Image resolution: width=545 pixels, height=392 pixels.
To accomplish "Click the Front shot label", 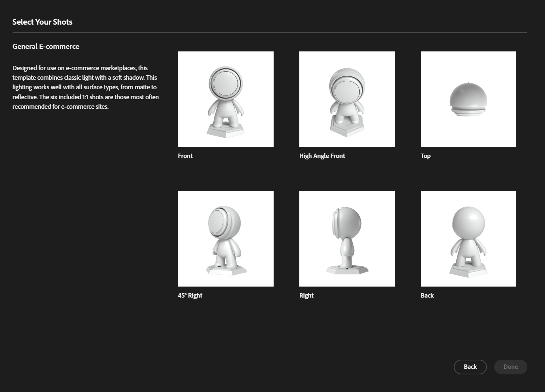I will pos(185,156).
